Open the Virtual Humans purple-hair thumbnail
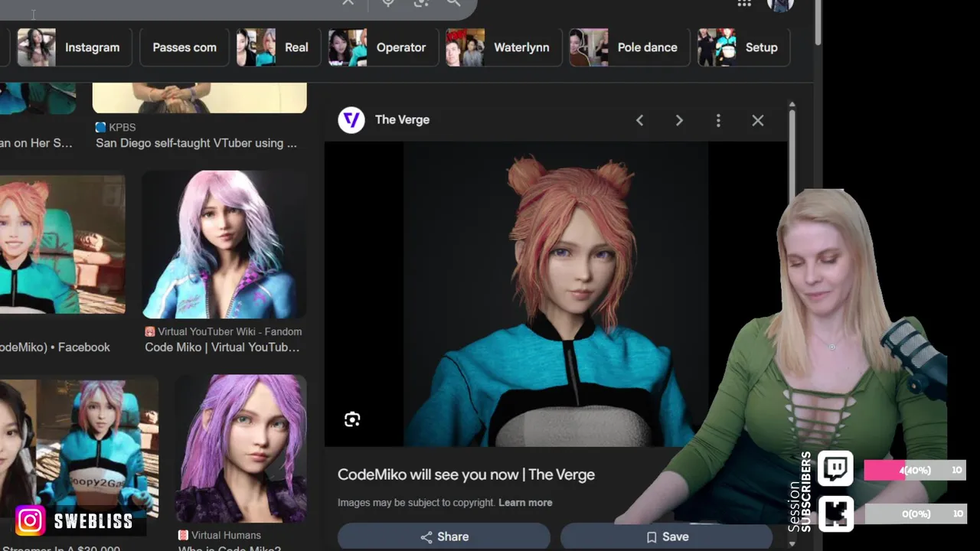The height and width of the screenshot is (551, 980). (240, 448)
